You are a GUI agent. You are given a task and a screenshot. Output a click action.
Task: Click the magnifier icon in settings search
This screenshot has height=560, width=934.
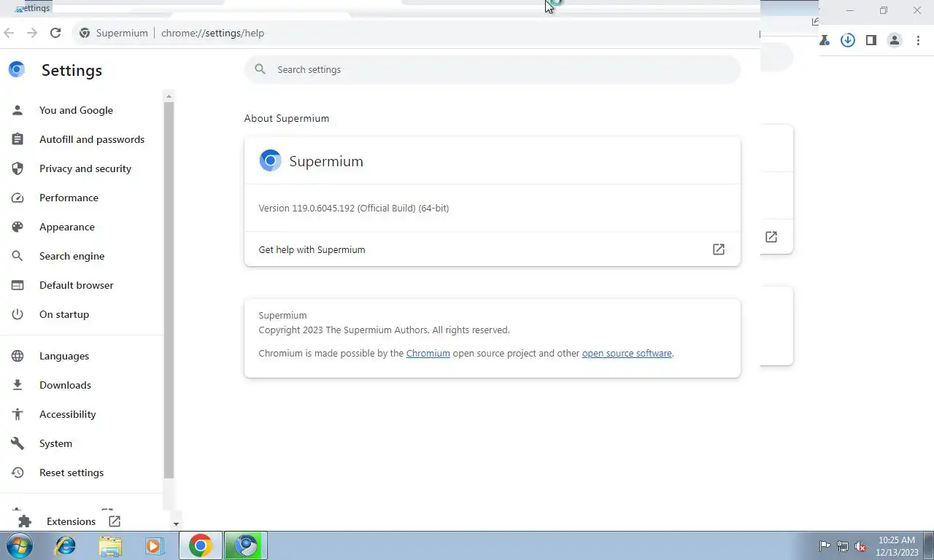click(x=260, y=69)
